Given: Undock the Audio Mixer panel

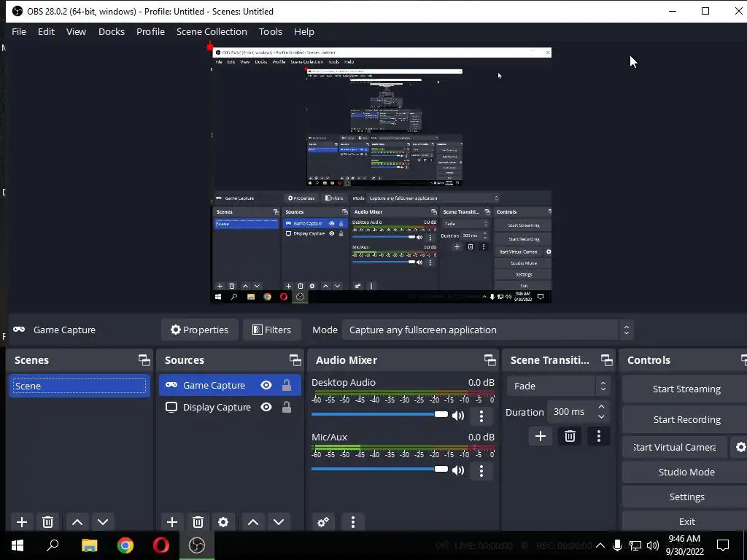Looking at the screenshot, I should click(x=489, y=360).
